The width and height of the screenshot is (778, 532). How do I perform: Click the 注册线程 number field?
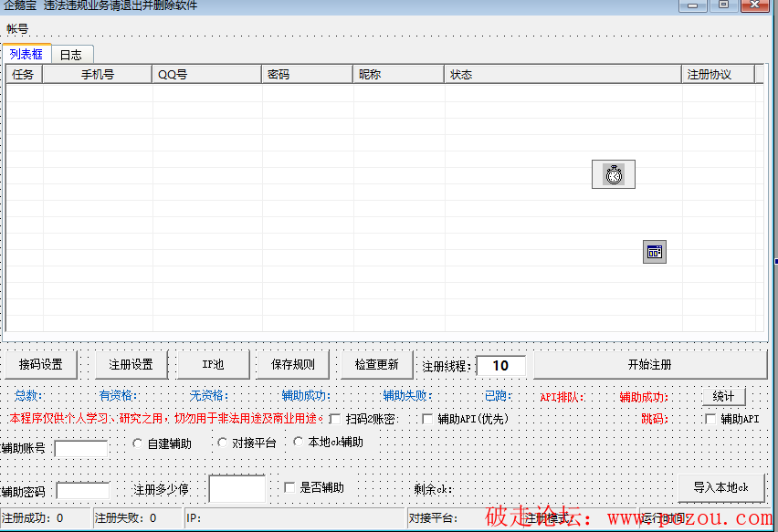pyautogui.click(x=500, y=366)
